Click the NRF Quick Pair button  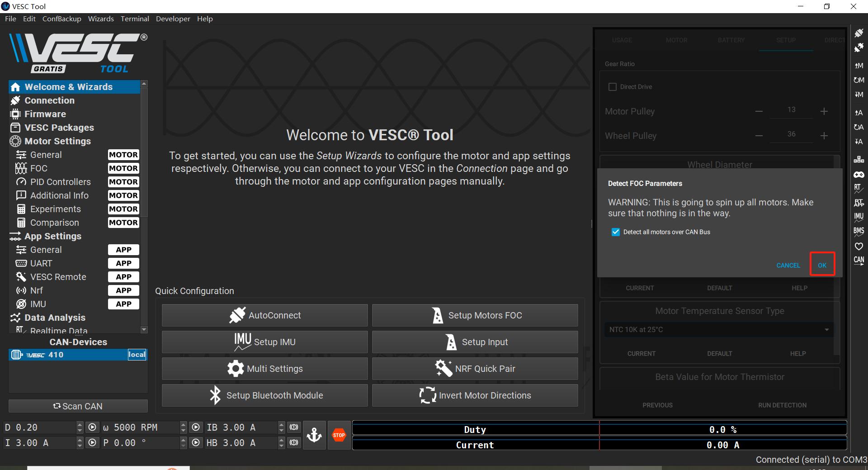pyautogui.click(x=475, y=369)
